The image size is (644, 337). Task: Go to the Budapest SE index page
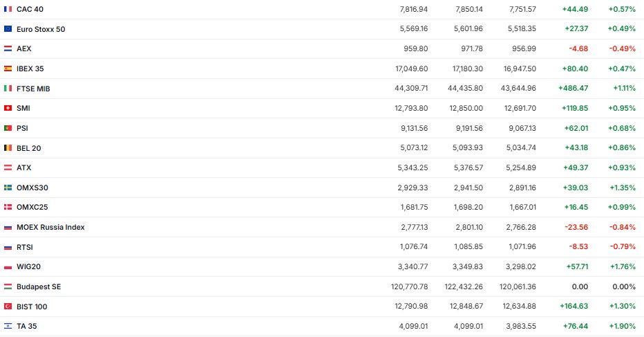39,286
